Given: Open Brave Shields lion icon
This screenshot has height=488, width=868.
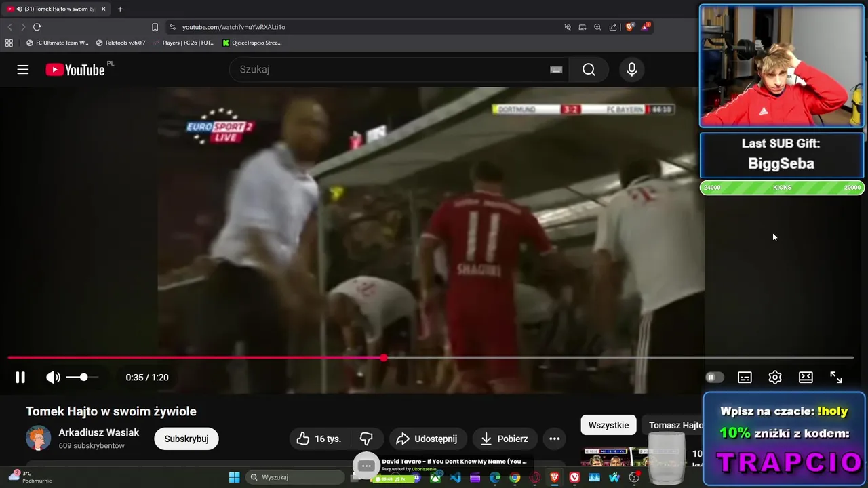Looking at the screenshot, I should point(629,27).
